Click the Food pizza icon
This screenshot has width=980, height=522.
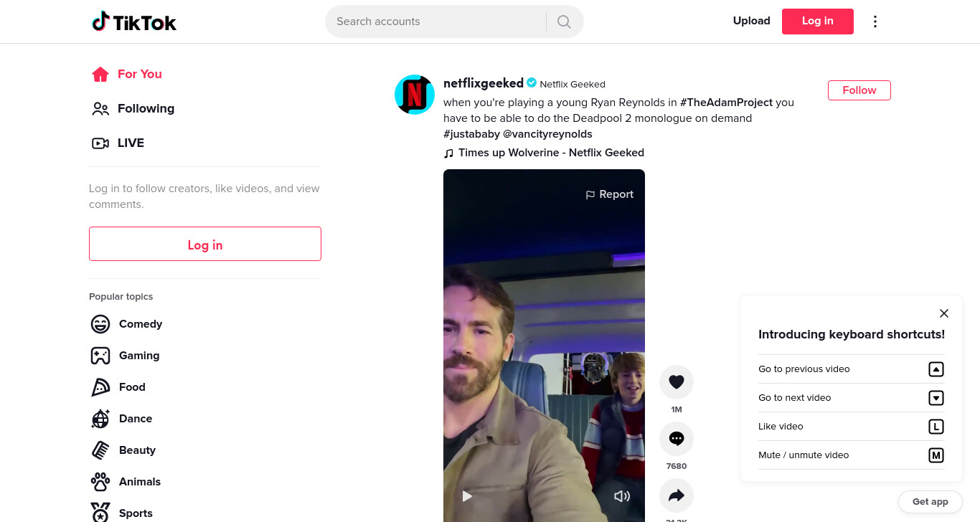(x=100, y=387)
